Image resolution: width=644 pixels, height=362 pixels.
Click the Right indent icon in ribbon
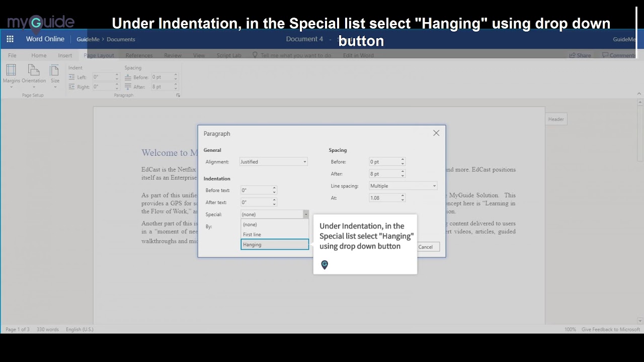click(x=72, y=86)
